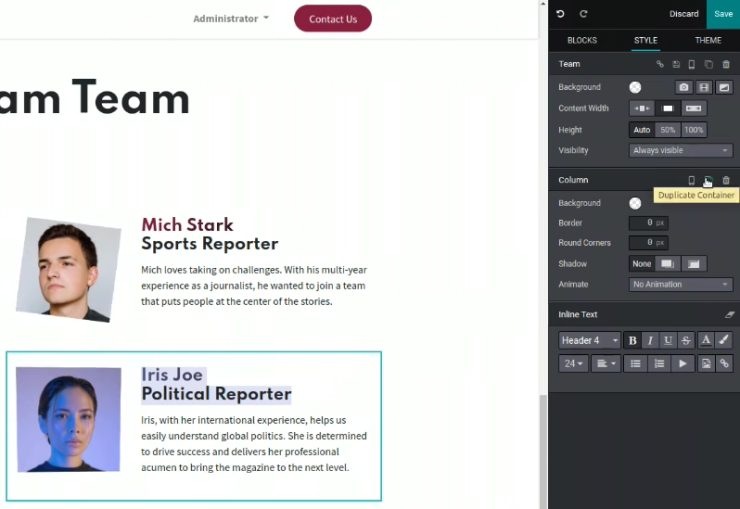This screenshot has width=740, height=509.
Task: Open Team Background color picker
Action: 635,87
